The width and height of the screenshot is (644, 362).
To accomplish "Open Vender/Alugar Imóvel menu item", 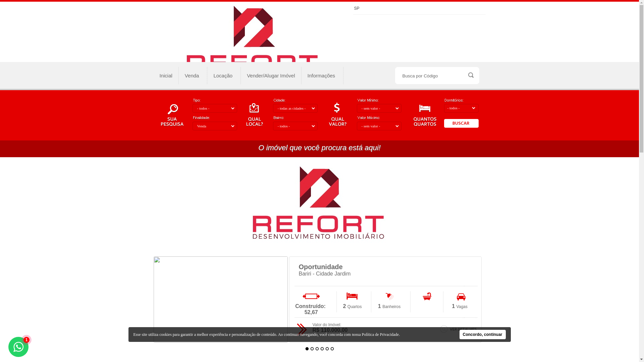I will click(x=271, y=75).
